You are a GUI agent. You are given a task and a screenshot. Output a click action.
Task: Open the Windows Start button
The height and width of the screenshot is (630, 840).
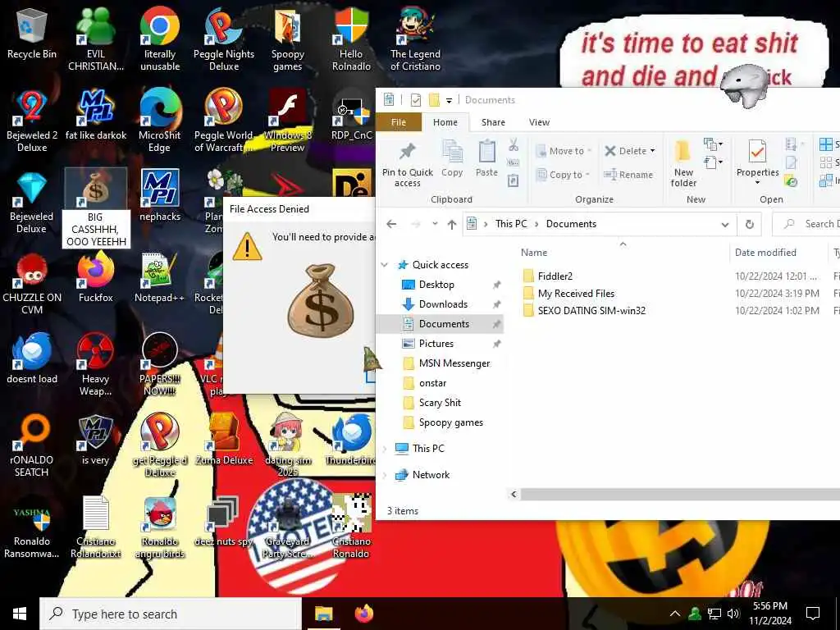(20, 614)
